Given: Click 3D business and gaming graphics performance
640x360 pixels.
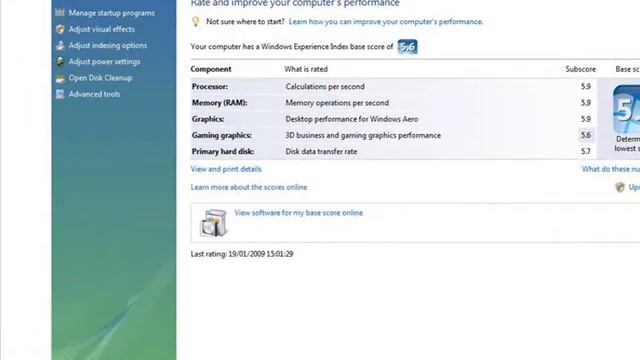Looking at the screenshot, I should (x=363, y=136).
